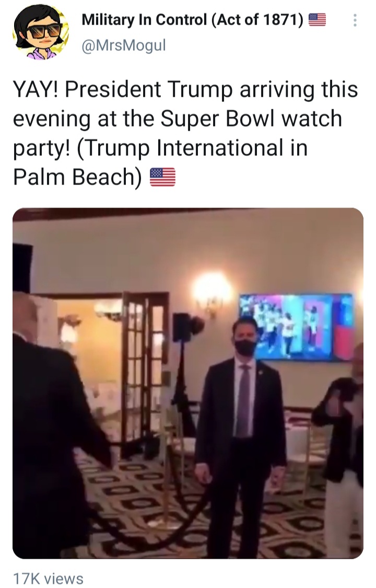Tap the MrsMogul cartoon profile avatar
The height and width of the screenshot is (588, 376).
(40, 32)
